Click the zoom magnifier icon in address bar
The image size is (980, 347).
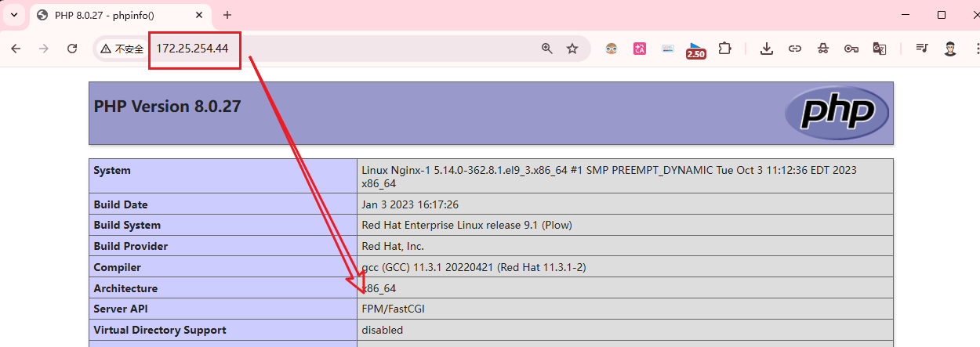click(547, 49)
